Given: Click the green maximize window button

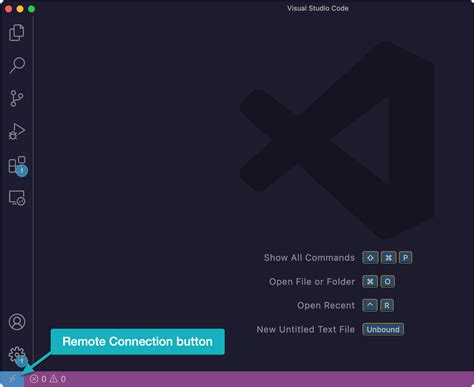Looking at the screenshot, I should pos(31,9).
